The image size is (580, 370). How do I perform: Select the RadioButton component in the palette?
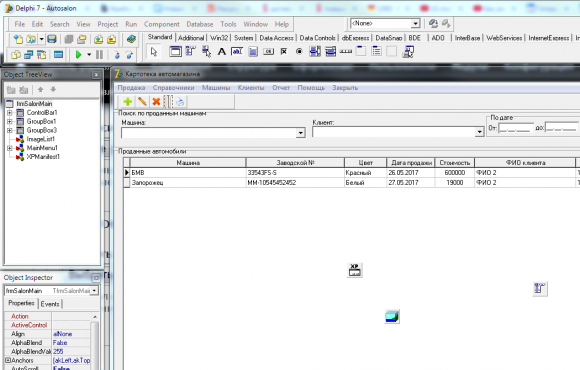click(299, 52)
